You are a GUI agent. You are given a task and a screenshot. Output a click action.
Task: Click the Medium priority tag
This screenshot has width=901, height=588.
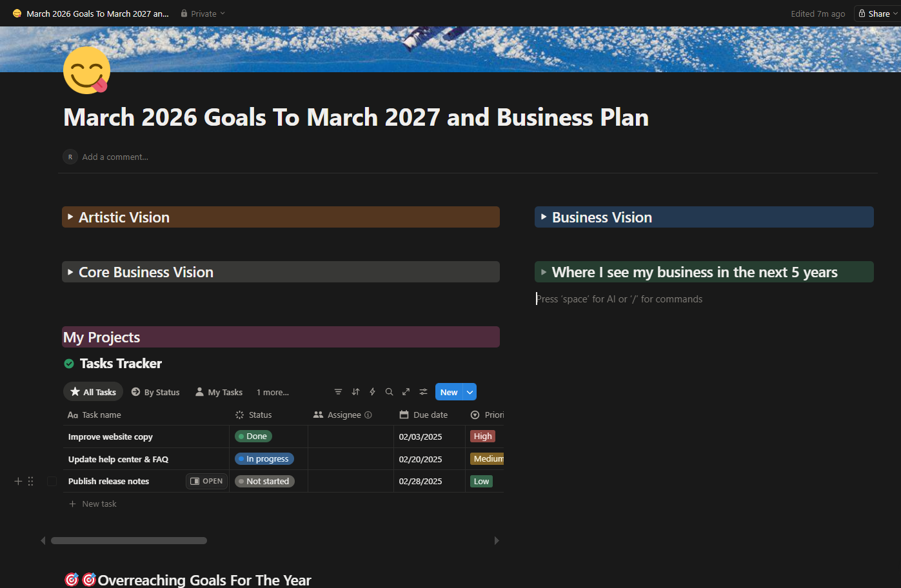488,459
